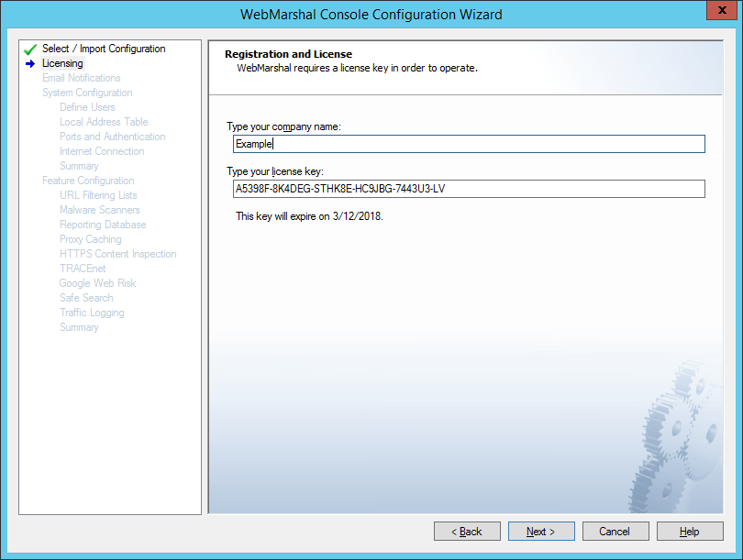The image size is (743, 560).
Task: Open Help for the wizard
Action: click(689, 532)
